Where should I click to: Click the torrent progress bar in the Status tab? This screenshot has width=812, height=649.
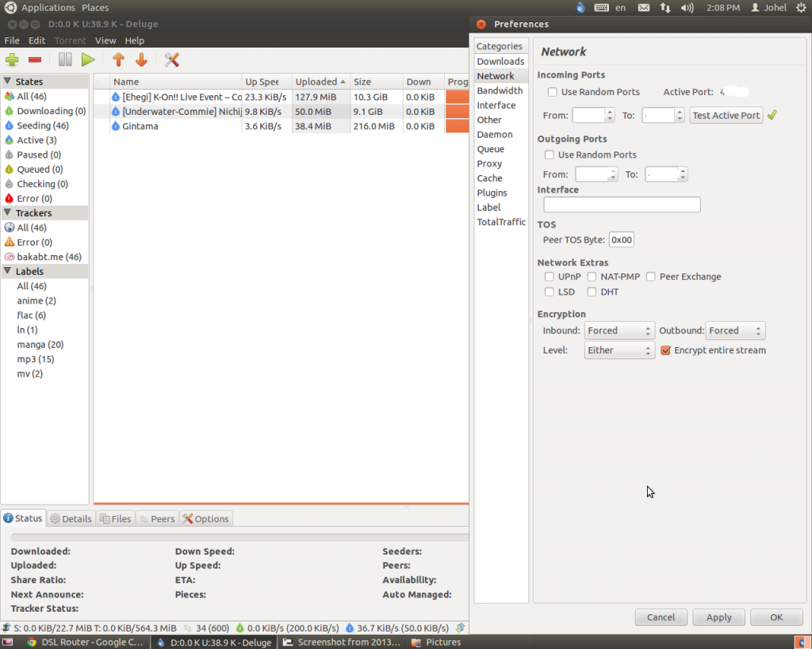[238, 537]
